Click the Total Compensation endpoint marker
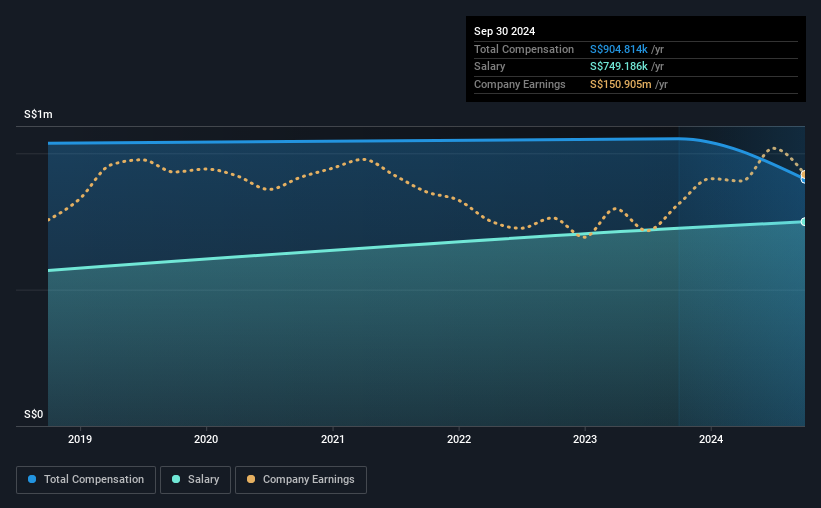The height and width of the screenshot is (508, 821). pyautogui.click(x=804, y=180)
